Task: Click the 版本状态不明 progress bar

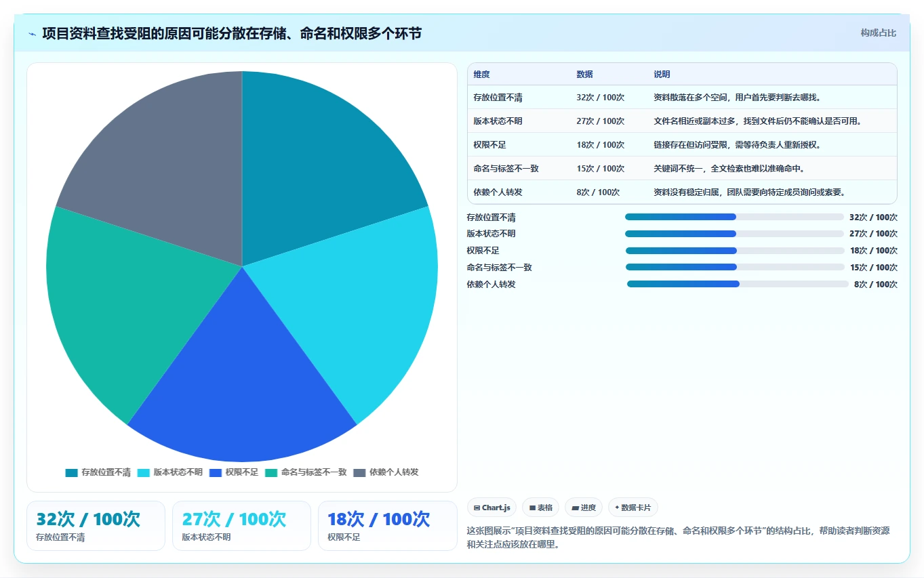Action: coord(734,234)
